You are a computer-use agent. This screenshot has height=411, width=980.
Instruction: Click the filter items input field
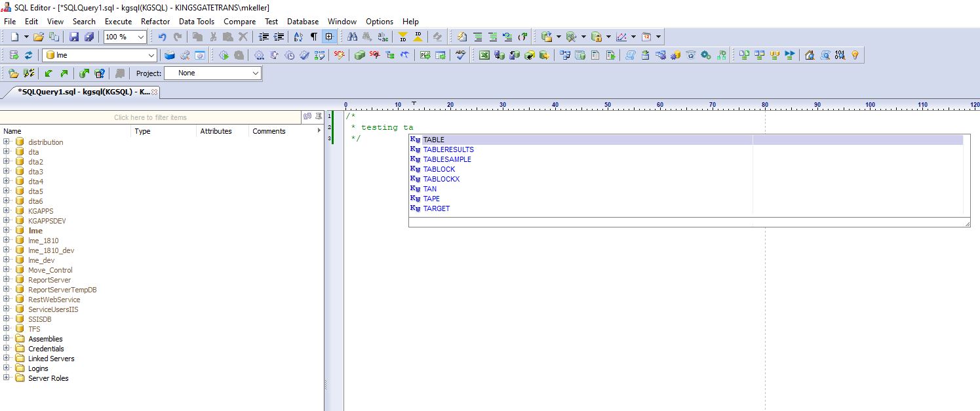pyautogui.click(x=151, y=117)
